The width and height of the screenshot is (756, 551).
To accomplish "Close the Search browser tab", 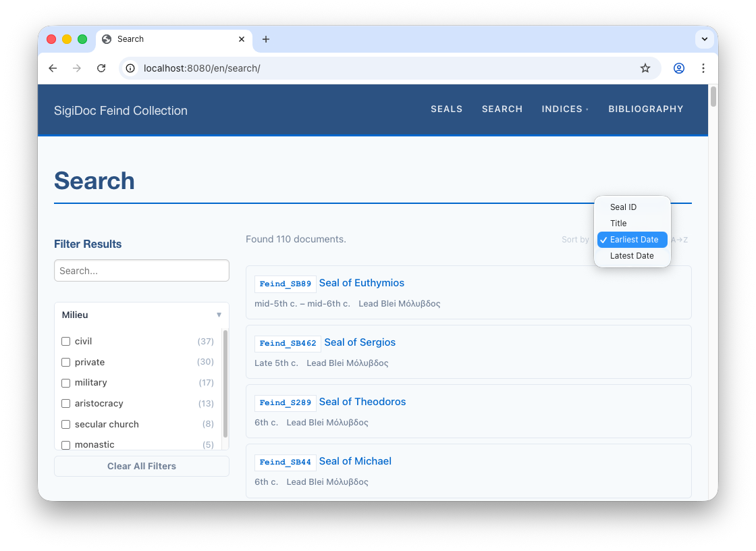I will [x=242, y=39].
